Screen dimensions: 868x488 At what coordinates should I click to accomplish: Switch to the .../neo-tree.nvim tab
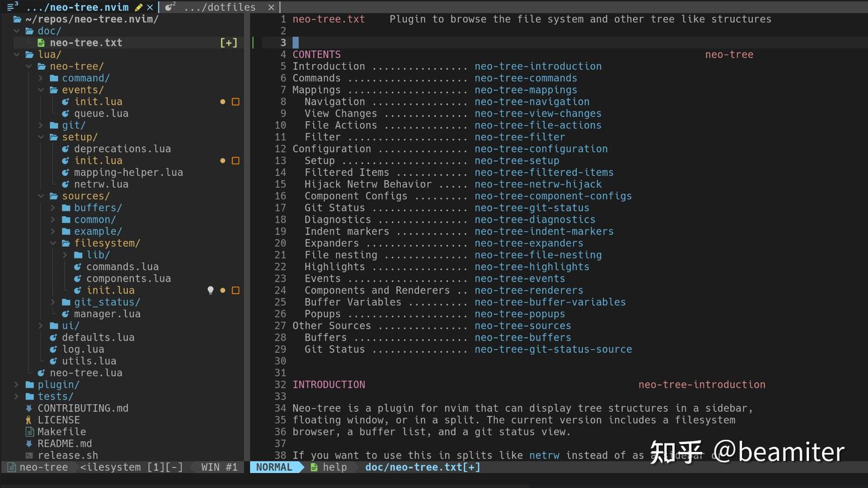pyautogui.click(x=77, y=7)
